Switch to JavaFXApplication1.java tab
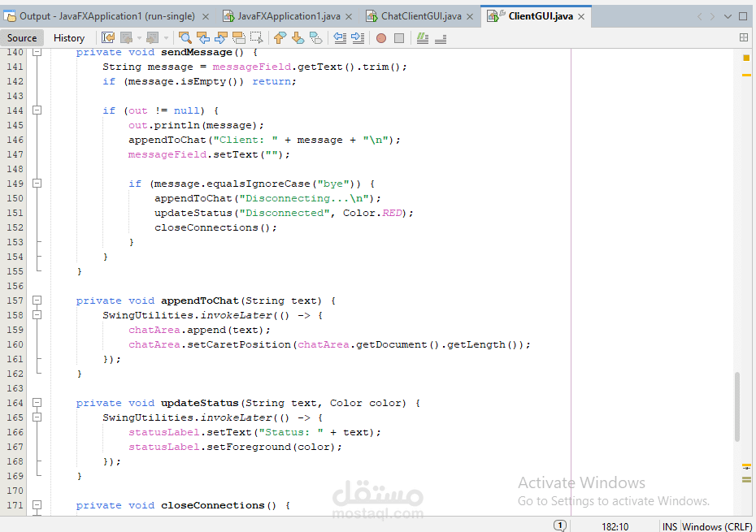 pyautogui.click(x=289, y=16)
